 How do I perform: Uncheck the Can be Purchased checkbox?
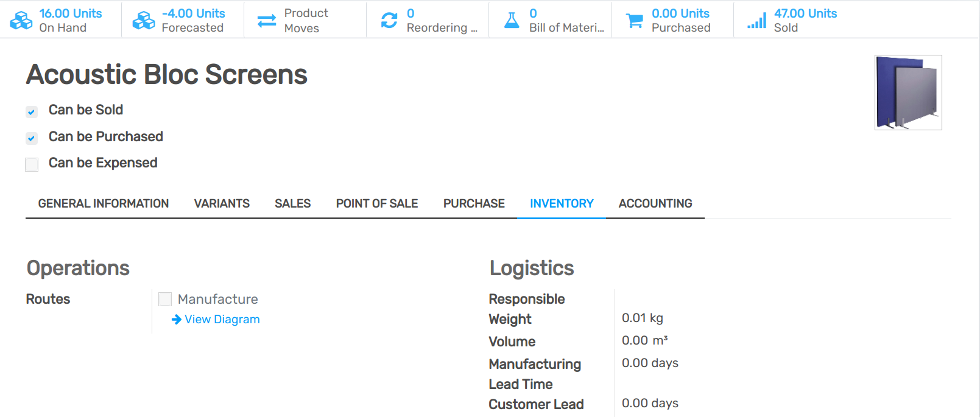coord(32,138)
